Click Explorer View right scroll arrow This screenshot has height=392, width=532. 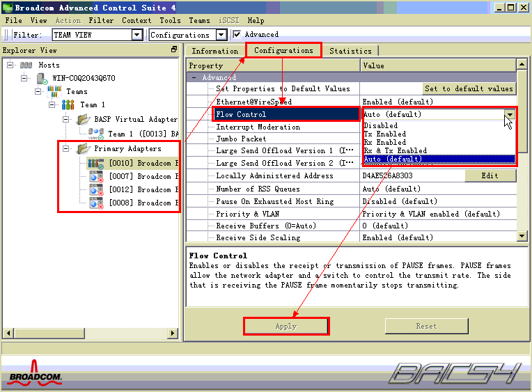[173, 333]
